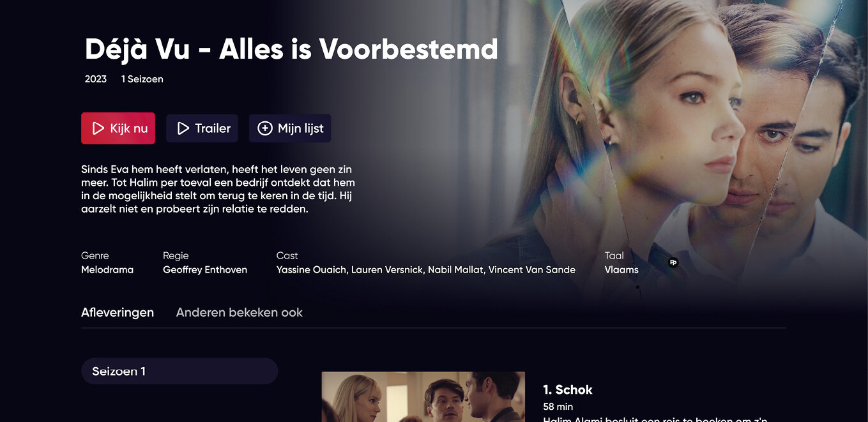
Task: Click the play icon in Kijk nu
Action: point(98,128)
